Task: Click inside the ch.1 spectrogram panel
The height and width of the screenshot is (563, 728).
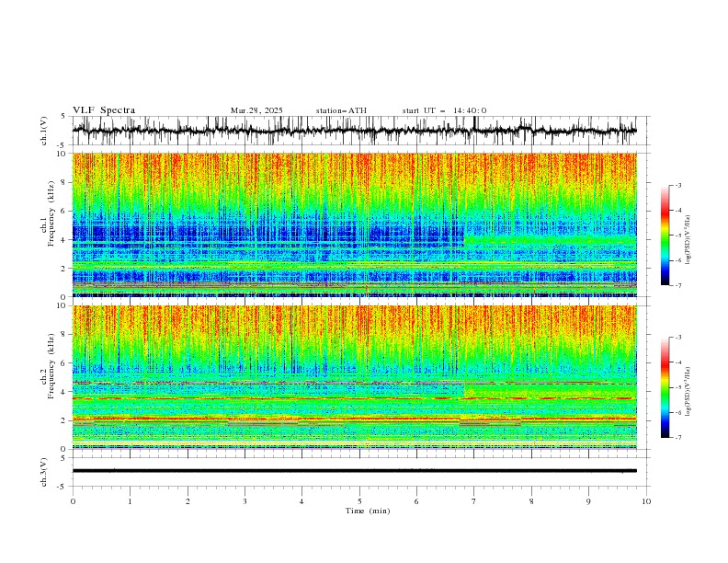Action: (x=354, y=224)
